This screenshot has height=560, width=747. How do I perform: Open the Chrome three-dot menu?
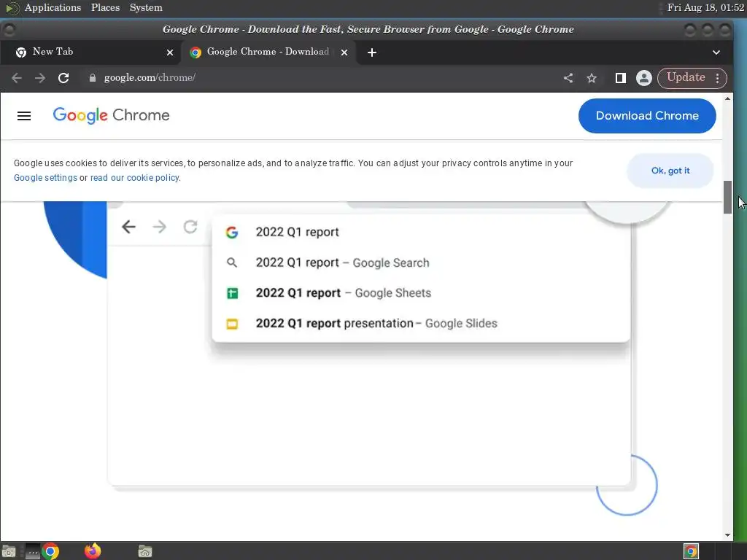(x=718, y=78)
